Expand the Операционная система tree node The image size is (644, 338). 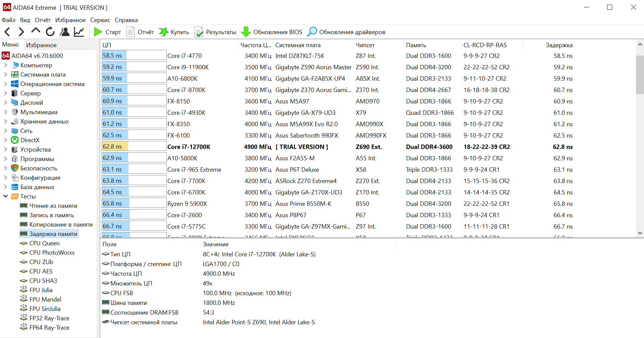5,84
